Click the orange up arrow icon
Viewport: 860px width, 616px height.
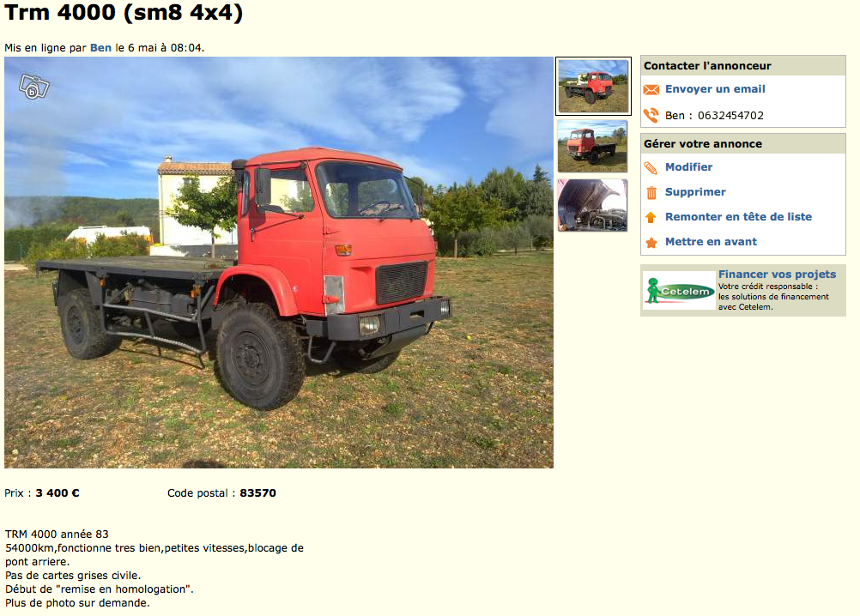click(651, 218)
